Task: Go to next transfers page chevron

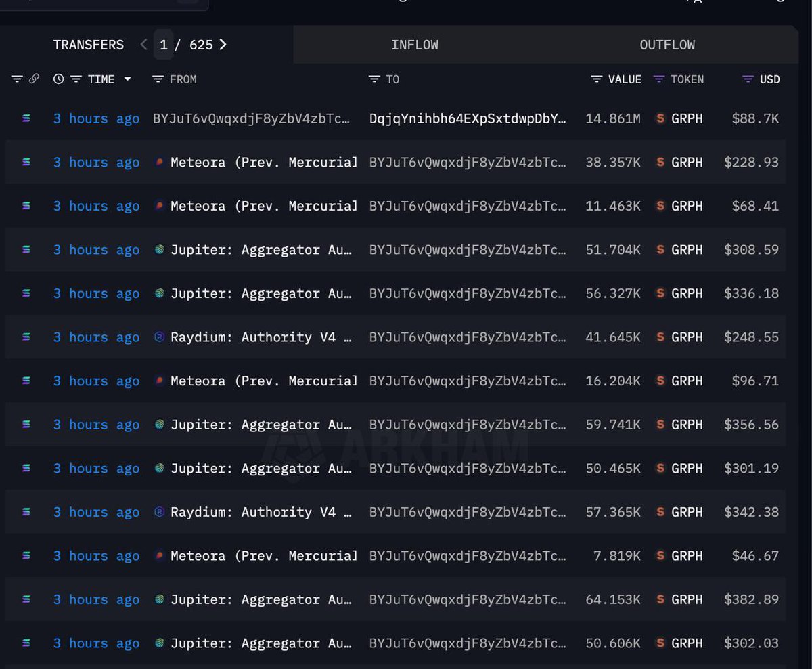Action: [x=223, y=45]
